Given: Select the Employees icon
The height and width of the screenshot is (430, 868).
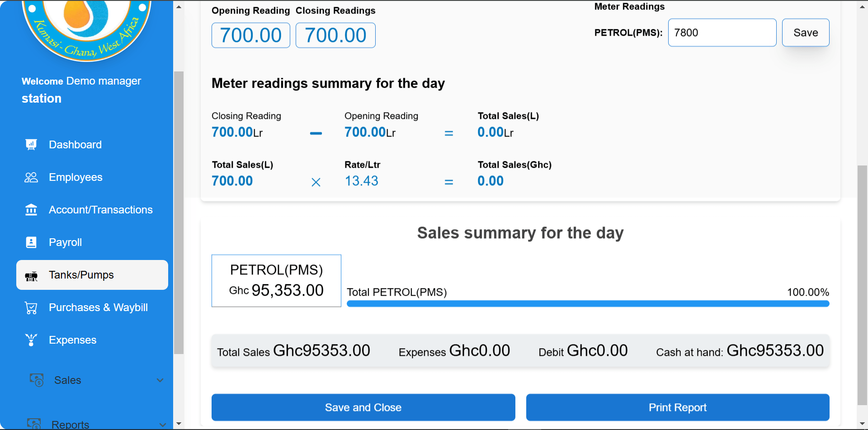Looking at the screenshot, I should pyautogui.click(x=31, y=177).
